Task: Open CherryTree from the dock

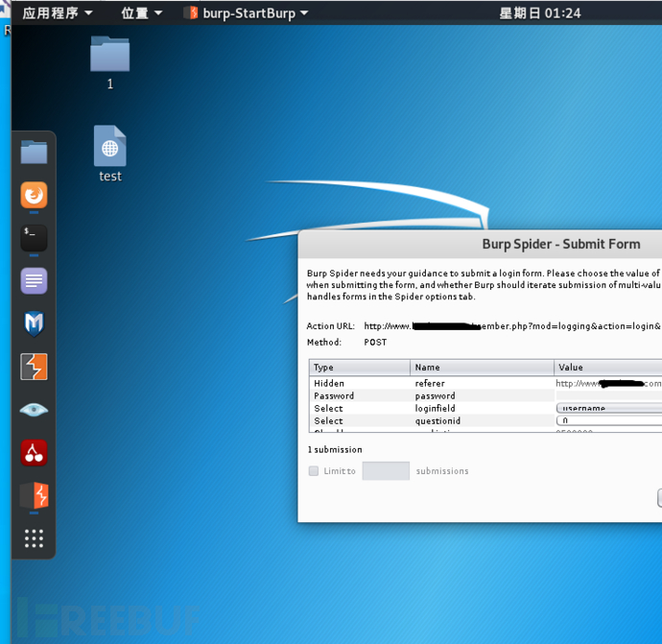Action: point(34,452)
